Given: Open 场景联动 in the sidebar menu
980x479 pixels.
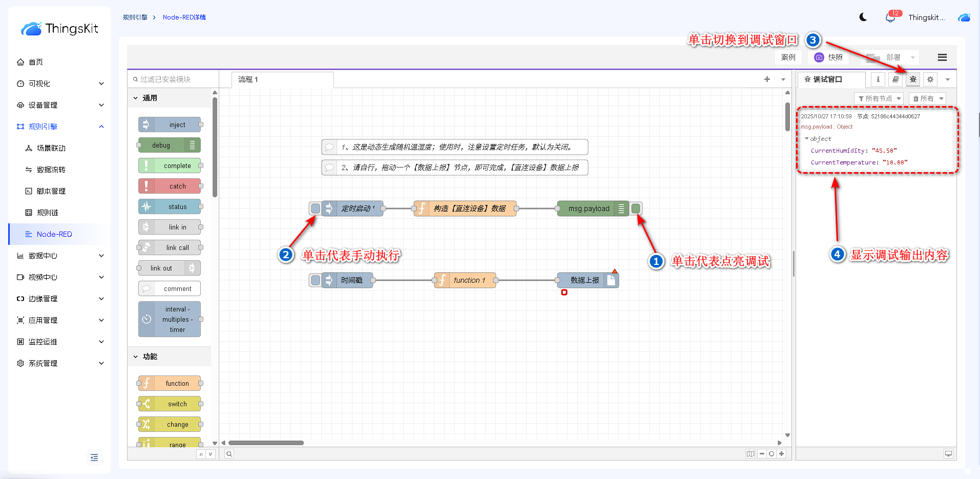Looking at the screenshot, I should point(51,148).
